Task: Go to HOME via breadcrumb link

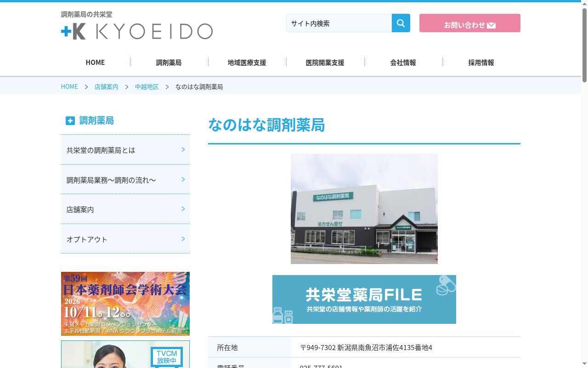Action: pyautogui.click(x=69, y=86)
